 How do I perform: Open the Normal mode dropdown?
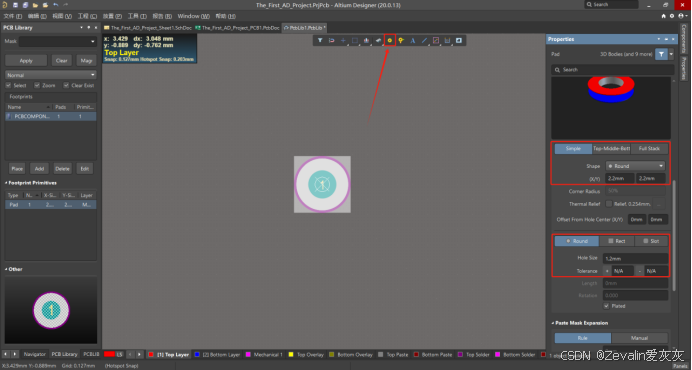tap(50, 75)
